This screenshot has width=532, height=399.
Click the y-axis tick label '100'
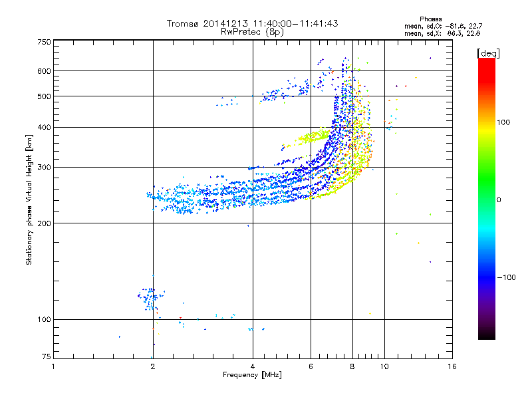[44, 320]
